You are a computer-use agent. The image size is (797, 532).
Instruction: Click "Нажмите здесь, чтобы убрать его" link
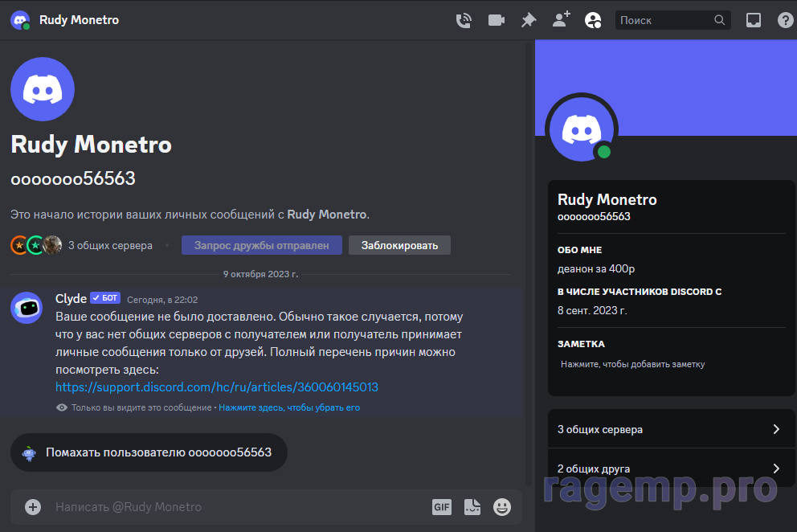(x=289, y=407)
